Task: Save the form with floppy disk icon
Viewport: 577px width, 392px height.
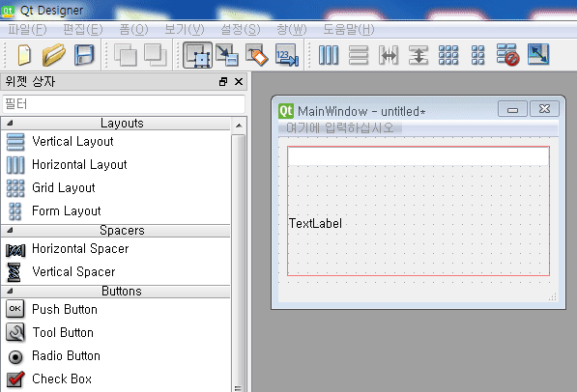Action: coord(84,55)
